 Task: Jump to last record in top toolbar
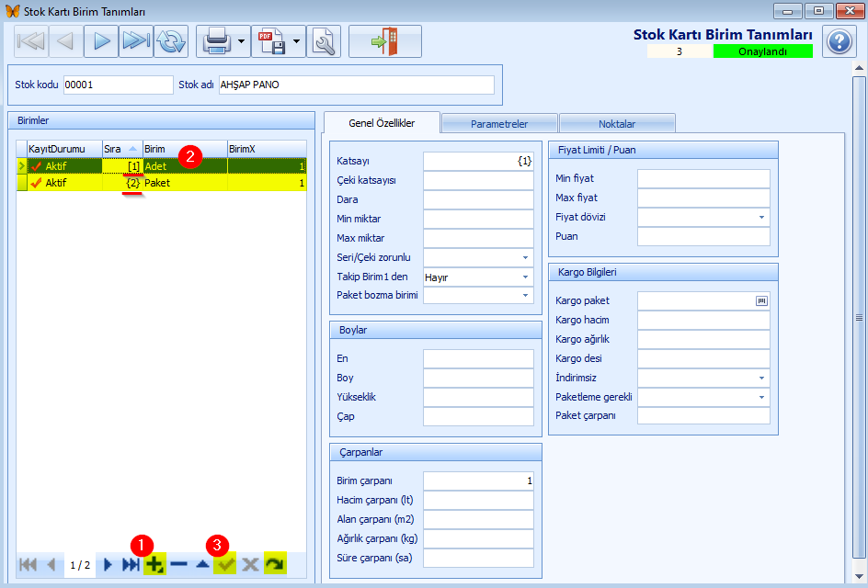pyautogui.click(x=136, y=41)
